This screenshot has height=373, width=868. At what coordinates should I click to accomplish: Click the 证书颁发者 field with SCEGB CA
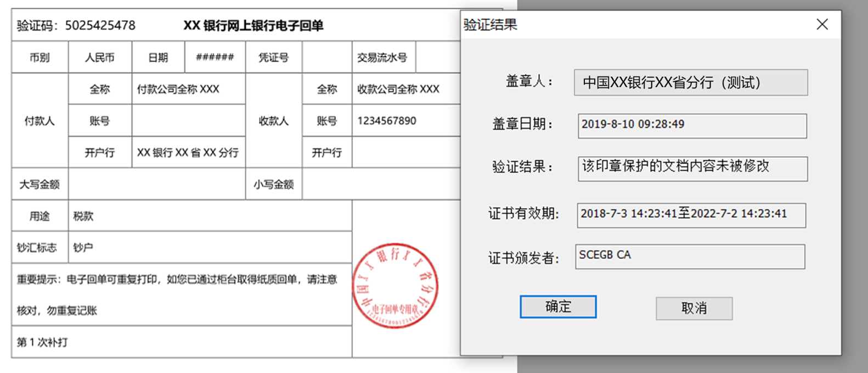click(690, 257)
